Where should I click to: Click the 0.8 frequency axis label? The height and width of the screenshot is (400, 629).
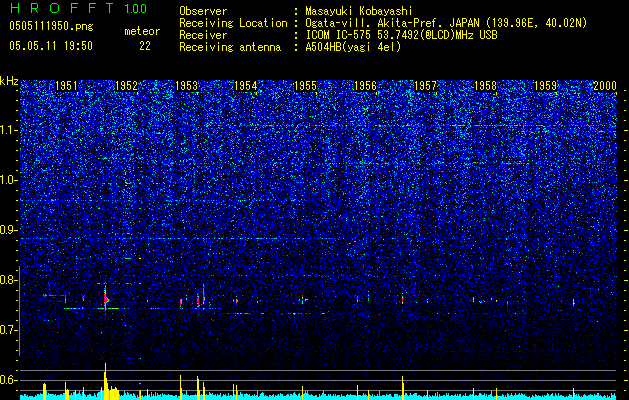tap(8, 280)
